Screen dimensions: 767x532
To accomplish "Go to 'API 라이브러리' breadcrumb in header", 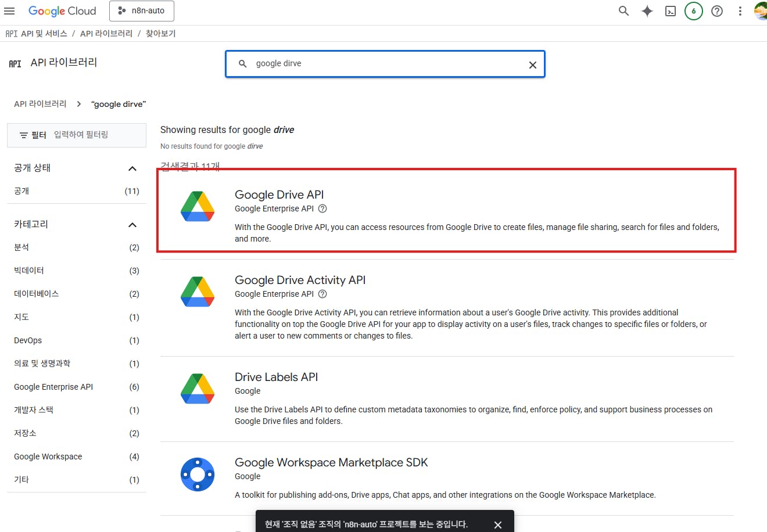I will pos(106,34).
